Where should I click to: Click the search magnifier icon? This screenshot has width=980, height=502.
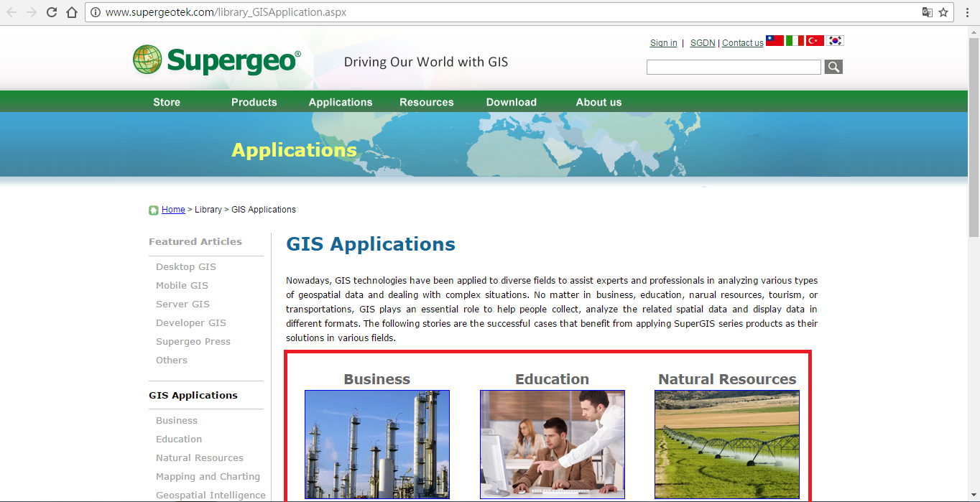pyautogui.click(x=833, y=67)
